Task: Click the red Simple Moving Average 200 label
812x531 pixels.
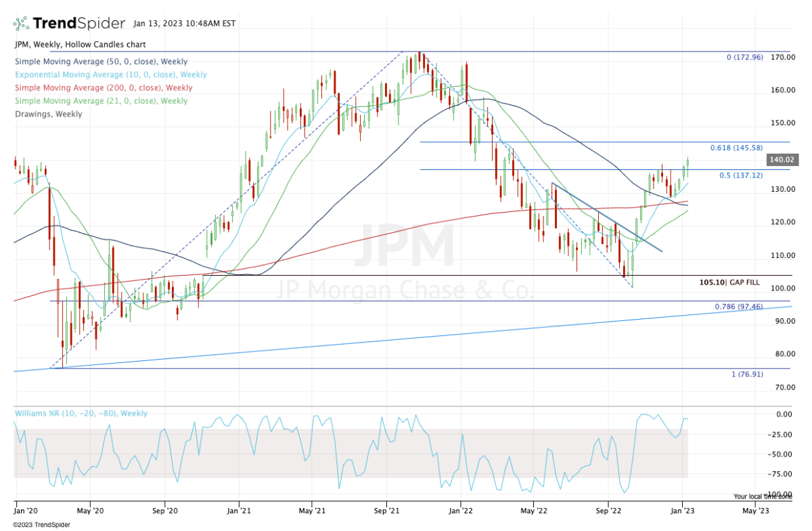Action: pyautogui.click(x=103, y=88)
